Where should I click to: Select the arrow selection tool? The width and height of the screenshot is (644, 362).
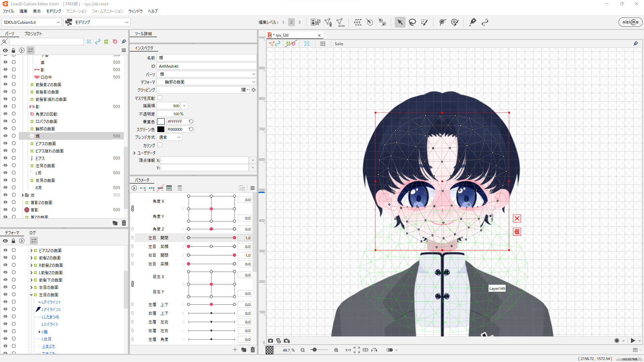(399, 22)
